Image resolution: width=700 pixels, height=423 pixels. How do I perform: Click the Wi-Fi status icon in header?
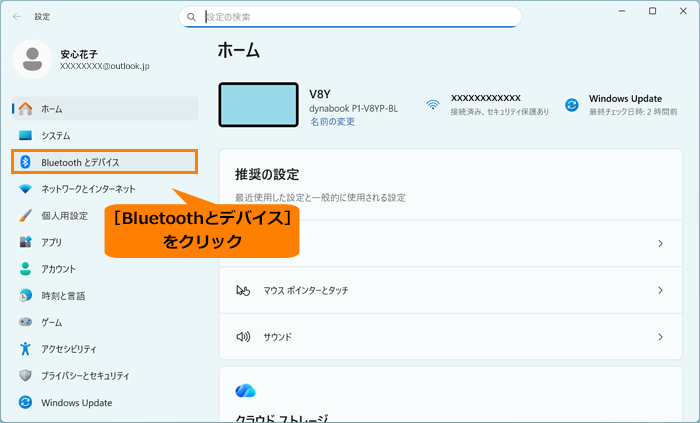pyautogui.click(x=433, y=105)
